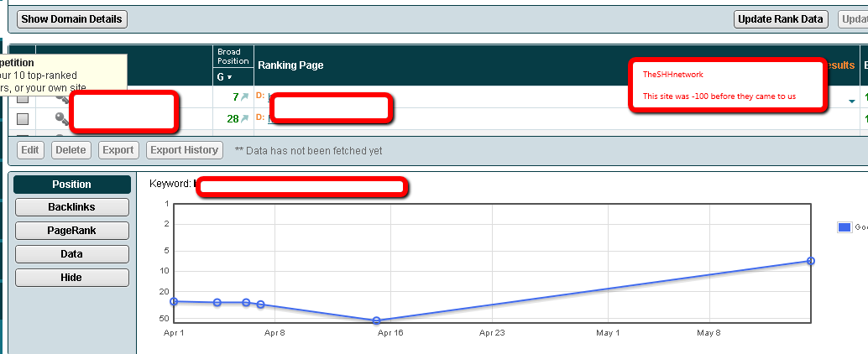Click the Apr 1 data point on chart
This screenshot has width=868, height=354.
click(x=174, y=301)
